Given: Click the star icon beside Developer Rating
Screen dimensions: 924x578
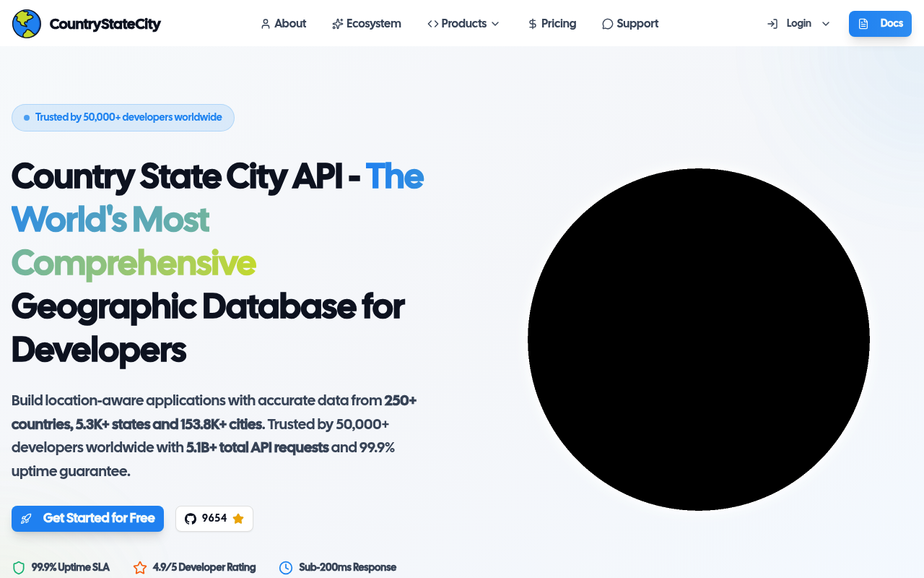Looking at the screenshot, I should click(140, 568).
